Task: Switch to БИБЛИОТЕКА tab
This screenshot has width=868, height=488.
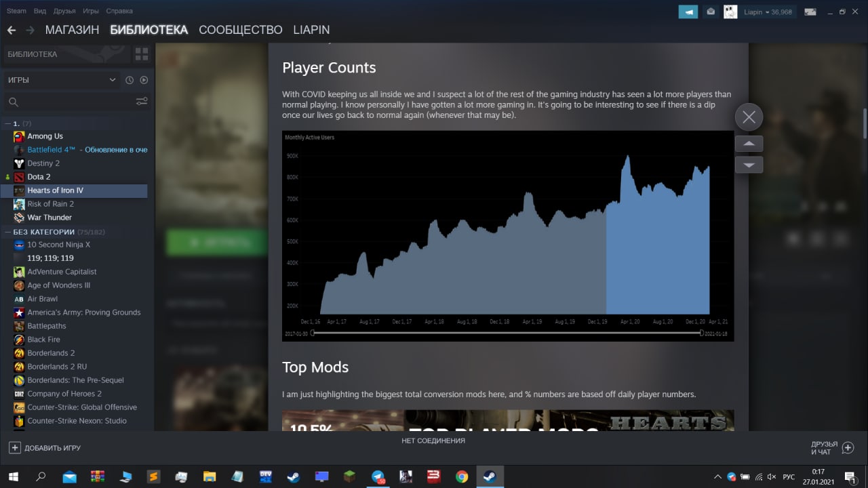Action: [149, 30]
